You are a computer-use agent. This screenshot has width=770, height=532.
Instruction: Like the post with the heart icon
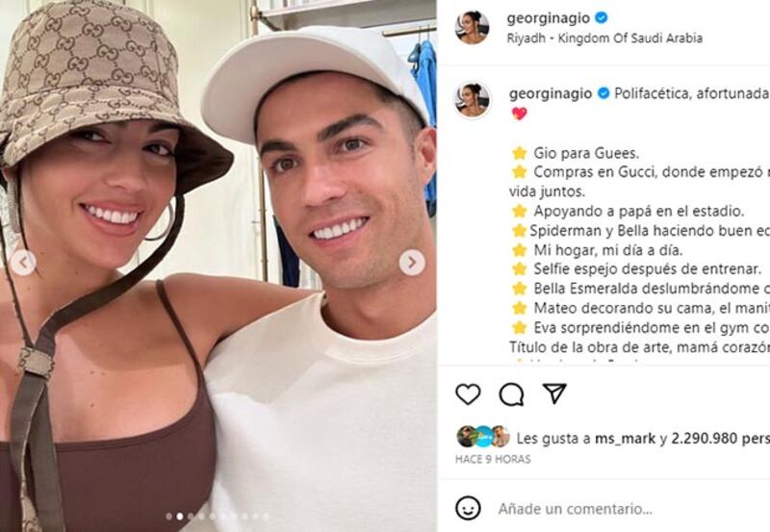coord(468,393)
